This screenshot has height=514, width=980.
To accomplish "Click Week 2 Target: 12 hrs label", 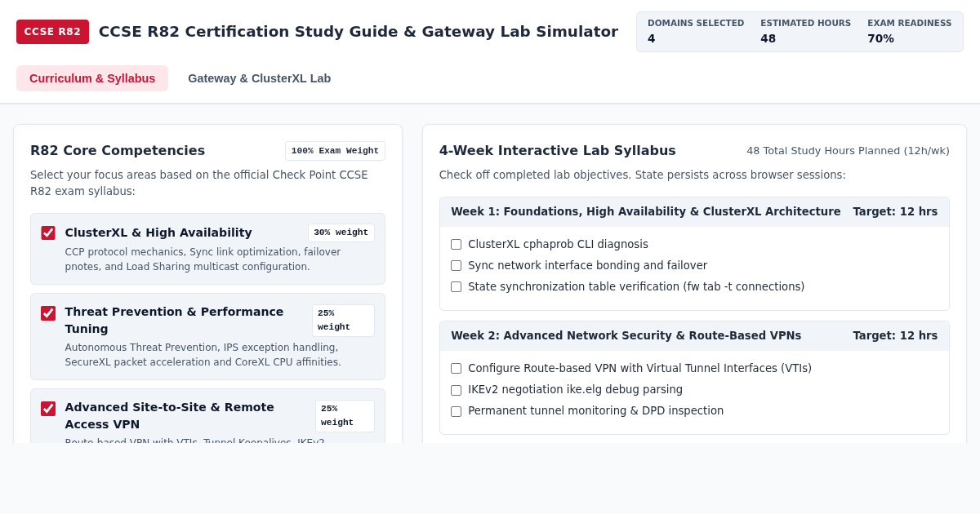I will [895, 335].
